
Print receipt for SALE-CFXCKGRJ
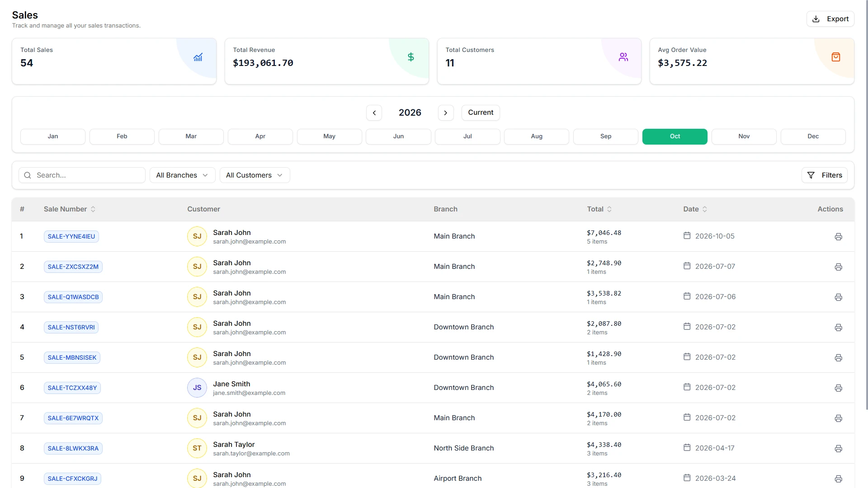pos(838,479)
